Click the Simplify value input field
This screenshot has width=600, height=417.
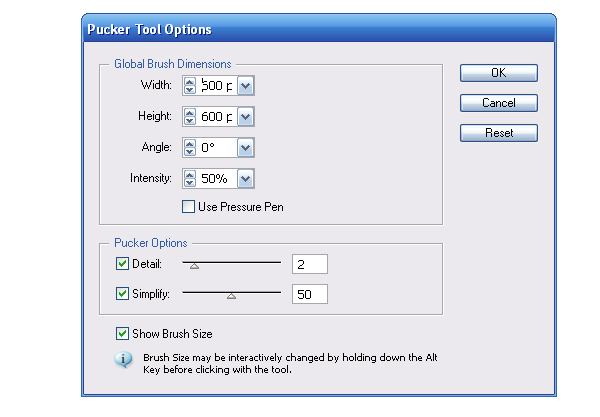coord(310,294)
